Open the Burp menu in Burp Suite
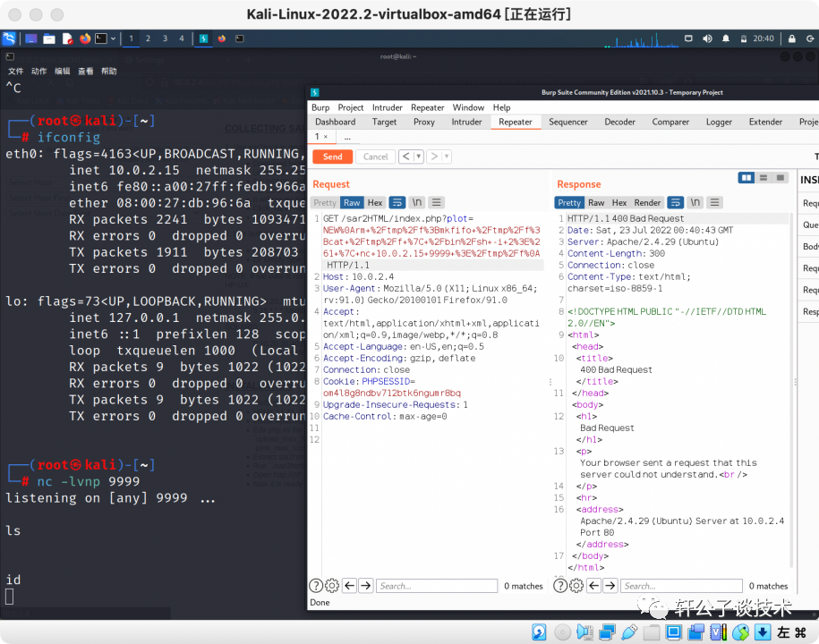819x644 pixels. point(320,107)
